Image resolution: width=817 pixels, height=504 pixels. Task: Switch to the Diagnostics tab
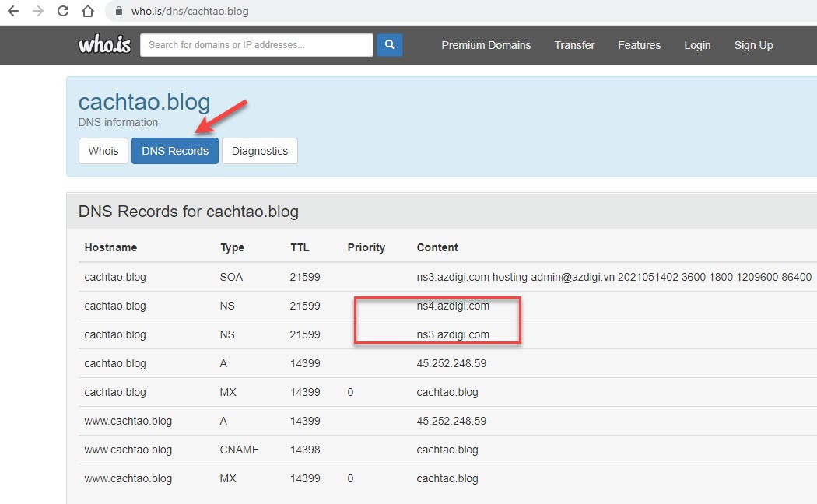(259, 151)
